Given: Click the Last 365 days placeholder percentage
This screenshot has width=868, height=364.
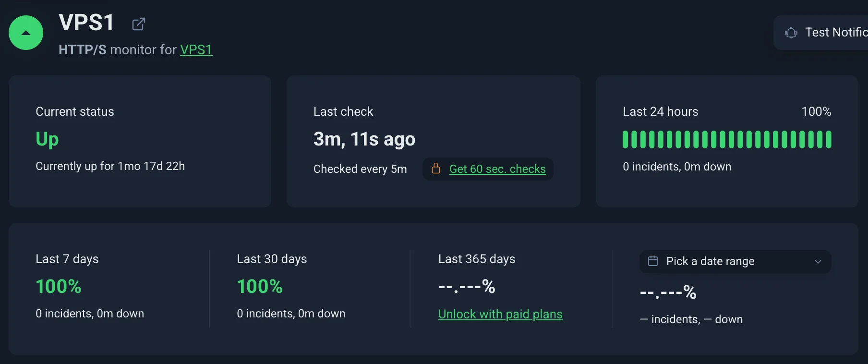Looking at the screenshot, I should pos(467,287).
